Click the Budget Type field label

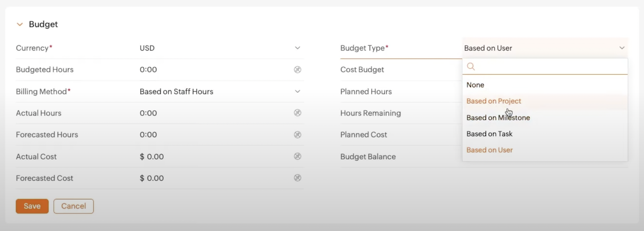pos(364,48)
